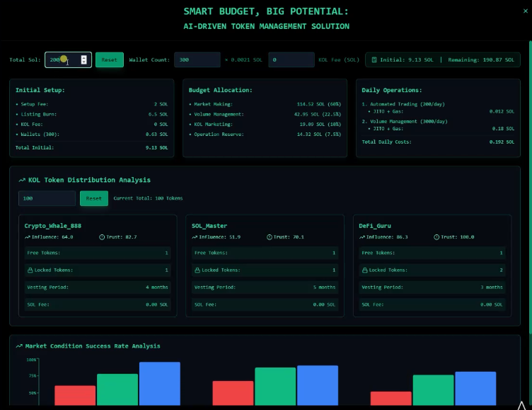
Task: Click the Market Making 114.52 SOL line
Action: pos(265,104)
